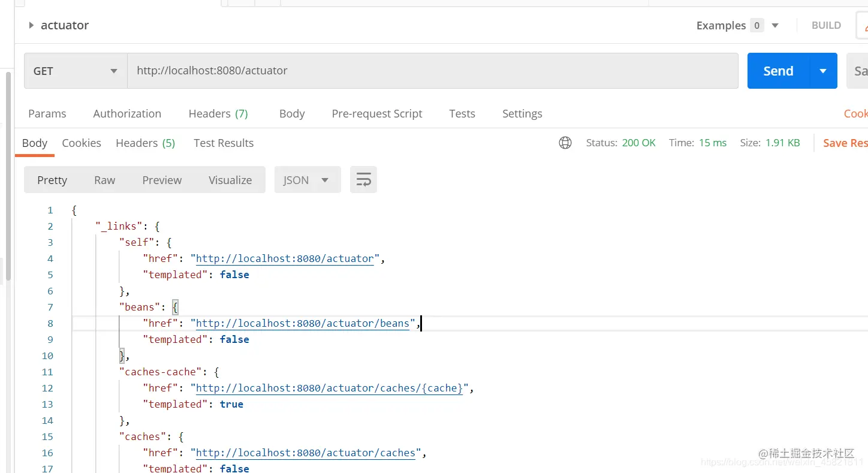
Task: Open the actuator/caches/{cache} href link
Action: tap(330, 388)
